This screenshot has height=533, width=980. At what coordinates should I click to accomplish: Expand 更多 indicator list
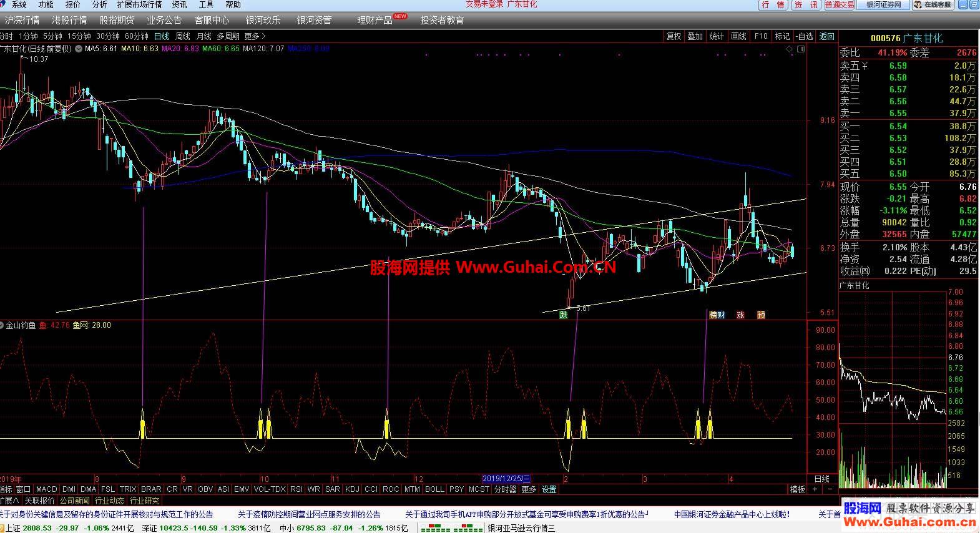click(x=529, y=489)
